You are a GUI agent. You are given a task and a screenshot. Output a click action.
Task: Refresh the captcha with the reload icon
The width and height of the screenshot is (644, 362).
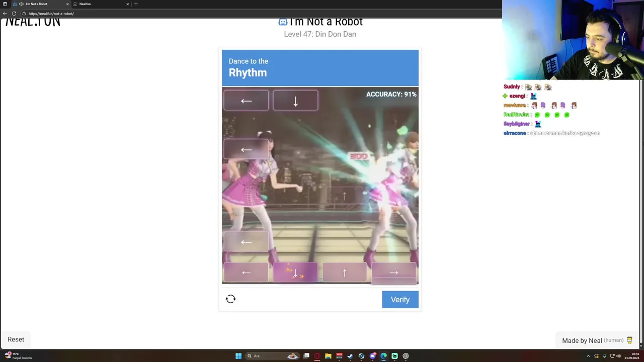(230, 299)
